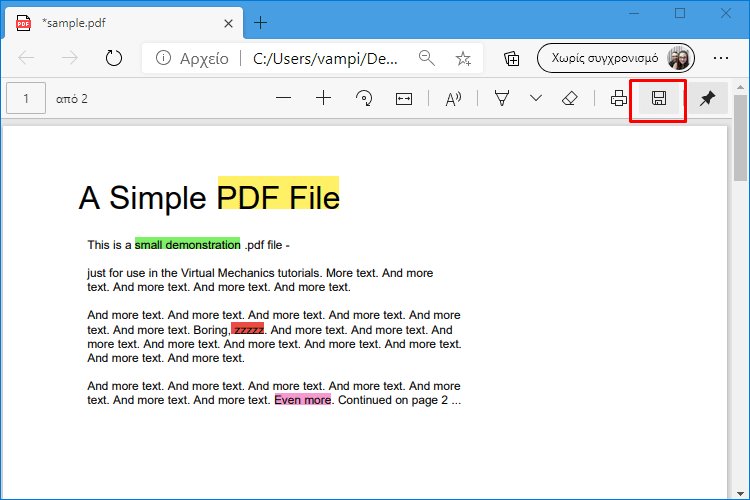The width and height of the screenshot is (750, 500).
Task: Zoom out with the minus icon
Action: (x=283, y=98)
